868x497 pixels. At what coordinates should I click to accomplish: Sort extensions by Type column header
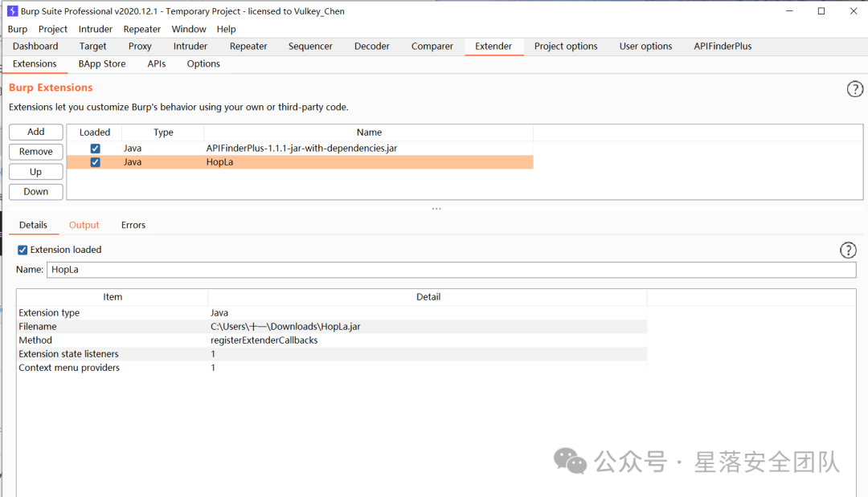coord(163,132)
